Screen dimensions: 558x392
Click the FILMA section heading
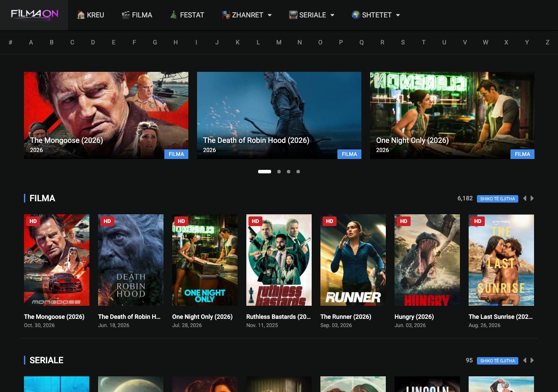pos(42,198)
